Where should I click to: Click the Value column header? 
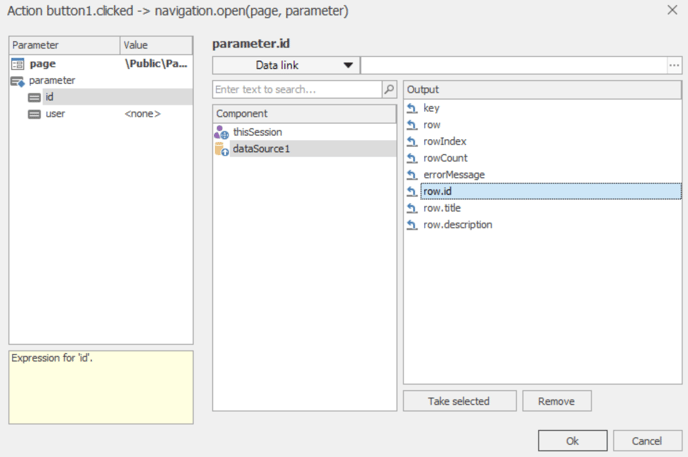point(156,45)
